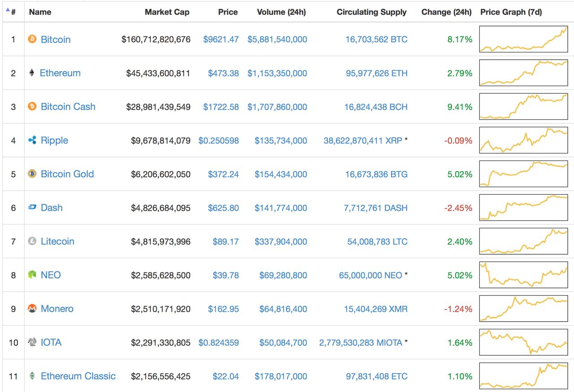Sort table by Change (24h) header
Image resolution: width=574 pixels, height=392 pixels.
point(446,12)
